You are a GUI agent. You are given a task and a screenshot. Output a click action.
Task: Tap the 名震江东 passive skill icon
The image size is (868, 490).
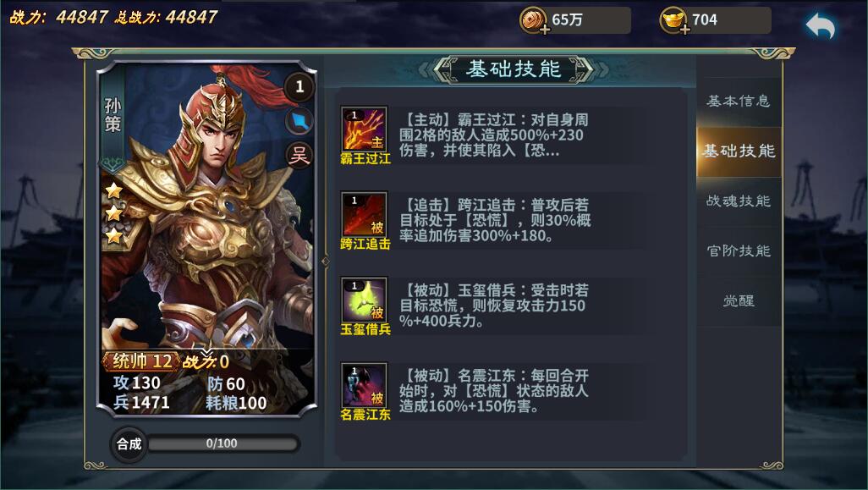point(364,385)
